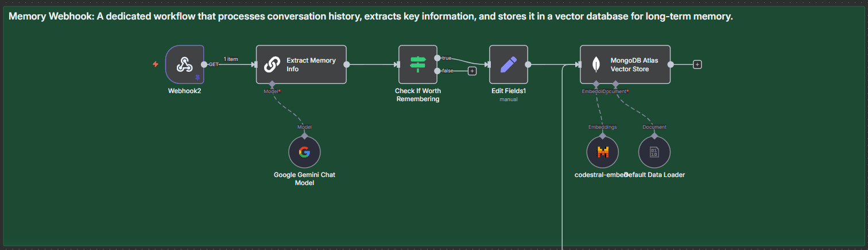
Task: Open the Default Data Loader node
Action: tap(654, 152)
